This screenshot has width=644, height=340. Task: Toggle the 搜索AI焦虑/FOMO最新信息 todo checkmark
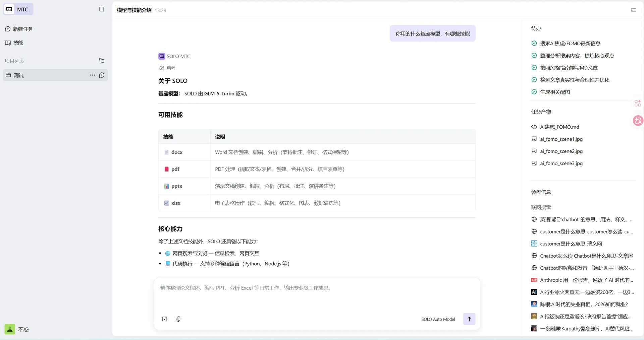click(x=534, y=43)
